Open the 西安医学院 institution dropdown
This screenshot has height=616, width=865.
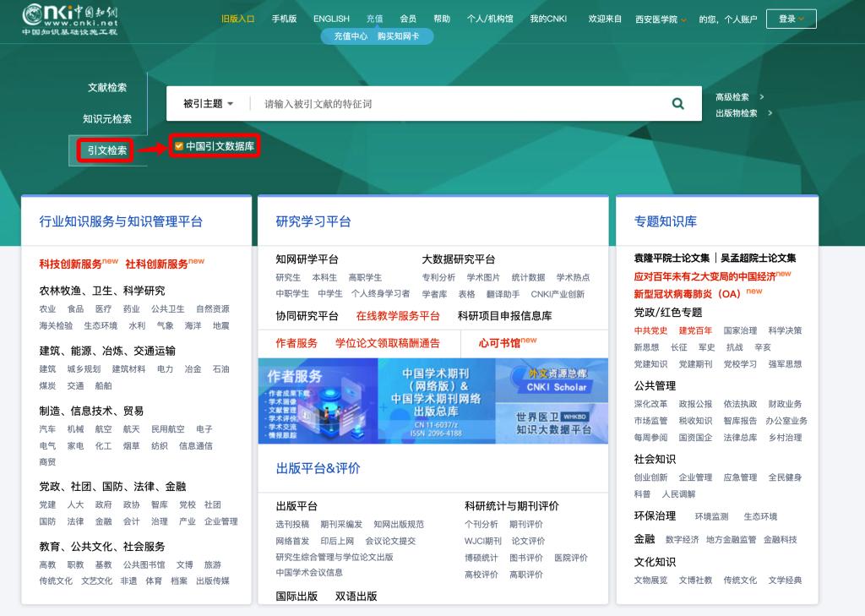point(661,19)
